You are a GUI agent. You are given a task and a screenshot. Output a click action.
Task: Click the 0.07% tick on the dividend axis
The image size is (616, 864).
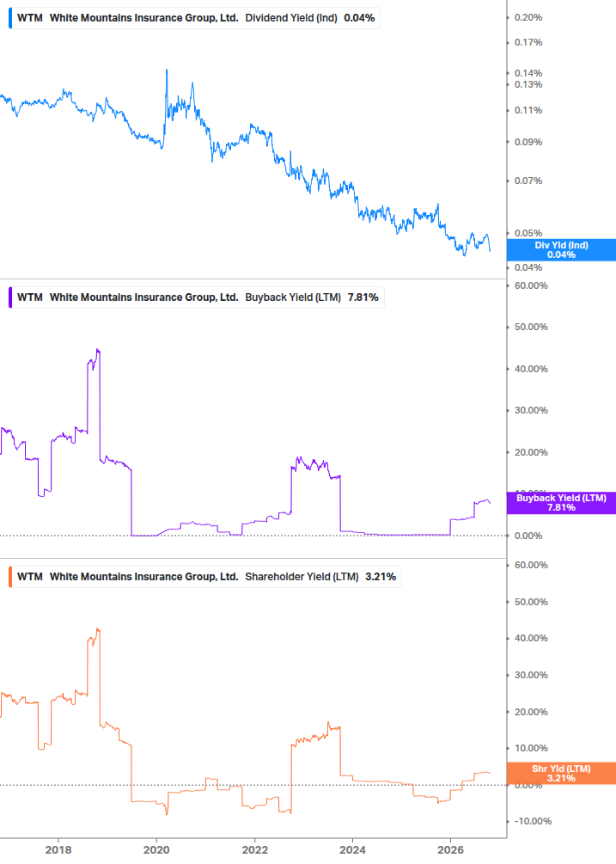(x=528, y=181)
